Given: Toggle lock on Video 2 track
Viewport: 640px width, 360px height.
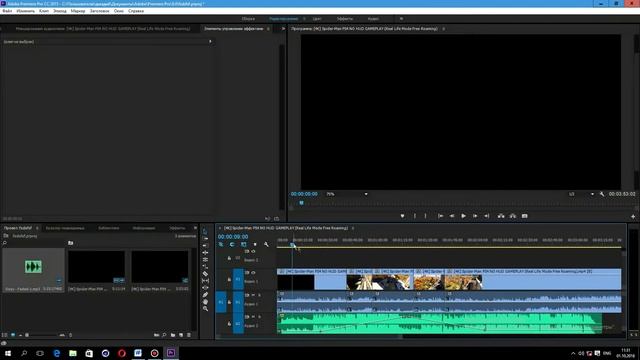Looking at the screenshot, I should [229, 258].
